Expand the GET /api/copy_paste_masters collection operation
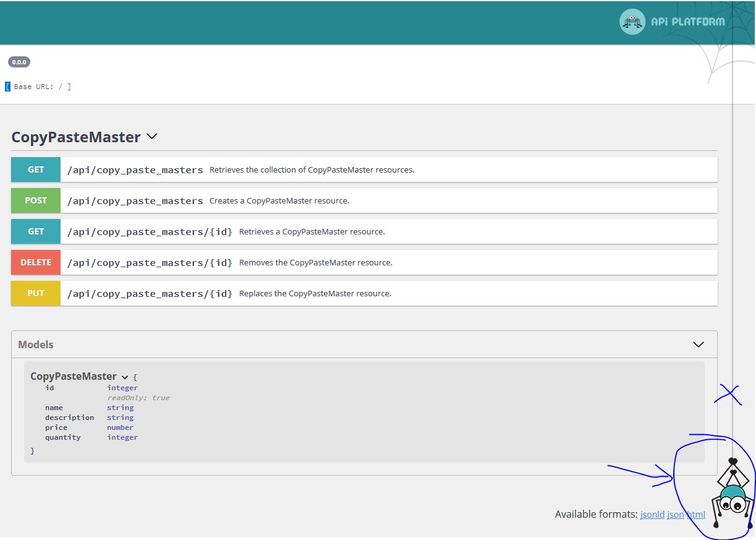Image resolution: width=756 pixels, height=540 pixels. point(364,169)
